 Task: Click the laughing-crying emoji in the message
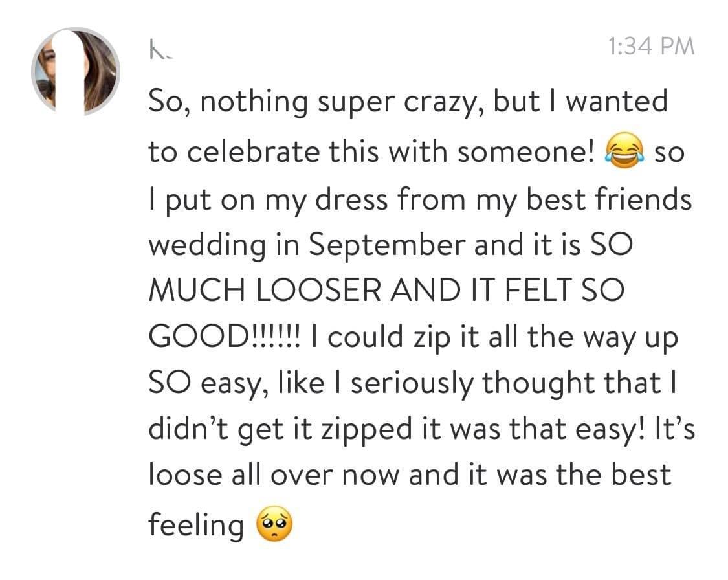pyautogui.click(x=624, y=150)
